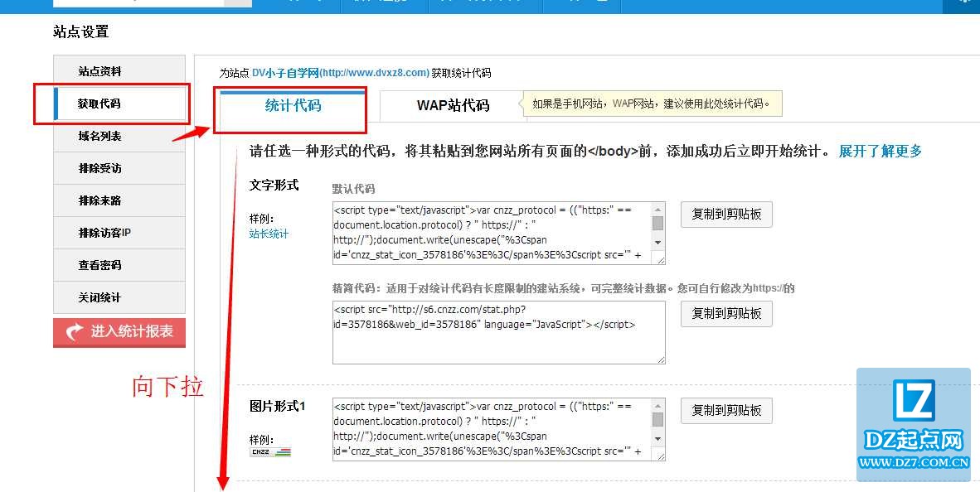Click scroll-down arrow in 图片形式1 code box
980x492 pixels.
point(657,438)
